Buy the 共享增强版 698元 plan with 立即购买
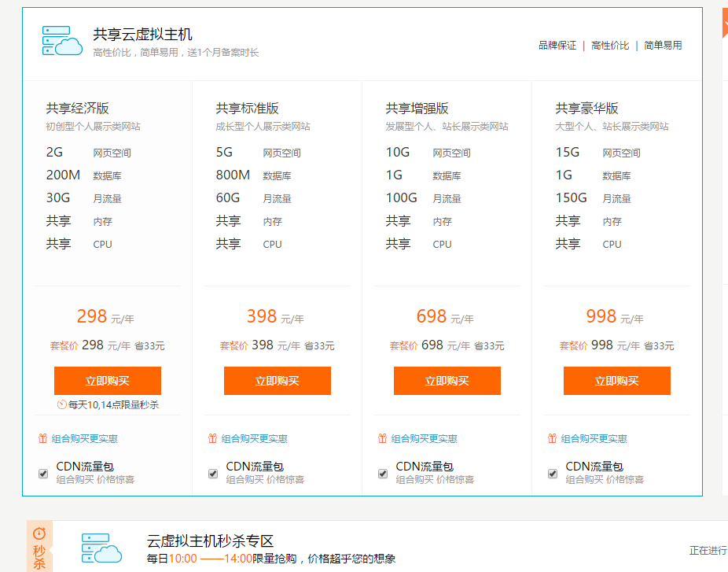Viewport: 728px width, 572px height. pos(447,381)
